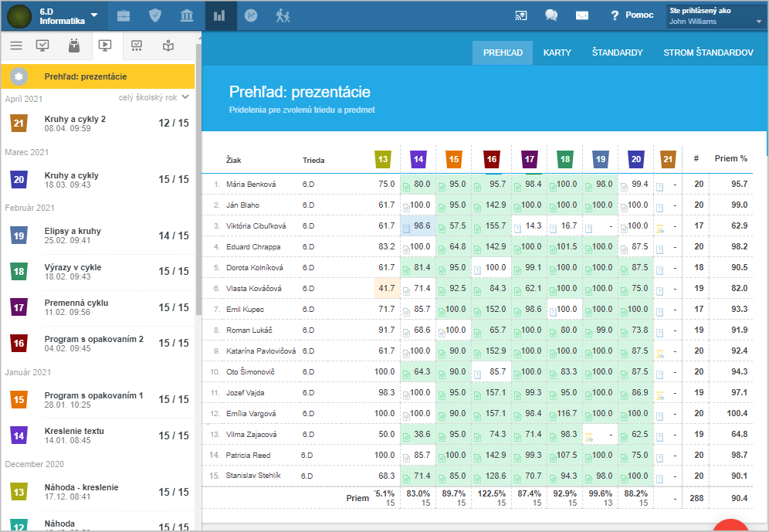
Task: Open the shield icon in top navigation
Action: 155,15
